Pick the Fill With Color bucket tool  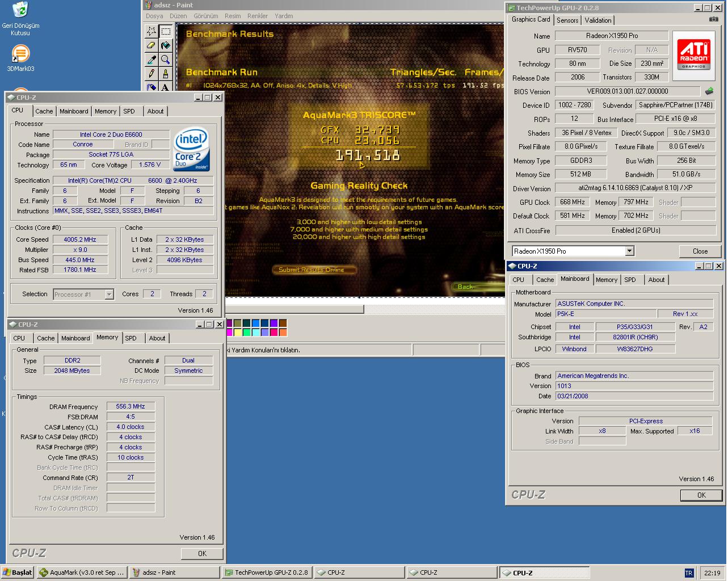point(165,45)
